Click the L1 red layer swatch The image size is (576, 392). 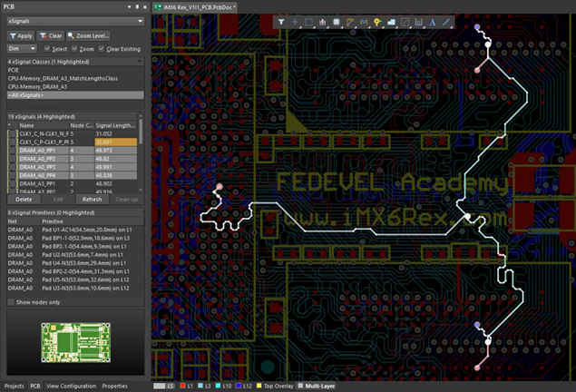(182, 386)
